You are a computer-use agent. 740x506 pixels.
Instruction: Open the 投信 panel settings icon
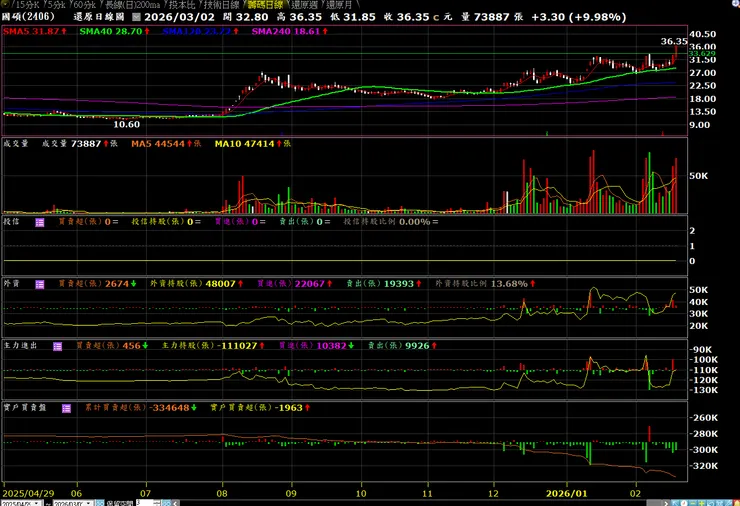pos(40,222)
